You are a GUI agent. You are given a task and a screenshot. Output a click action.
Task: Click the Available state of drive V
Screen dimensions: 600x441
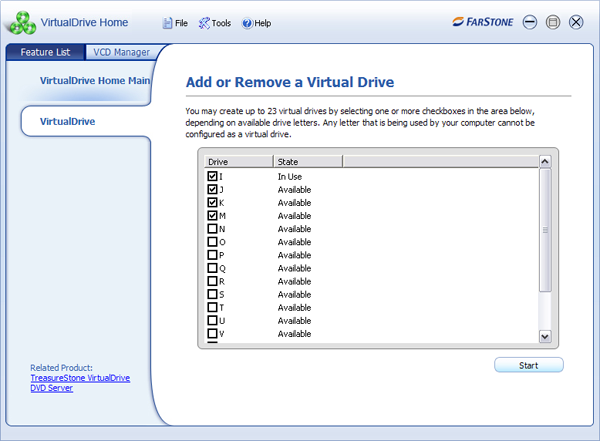pyautogui.click(x=294, y=334)
